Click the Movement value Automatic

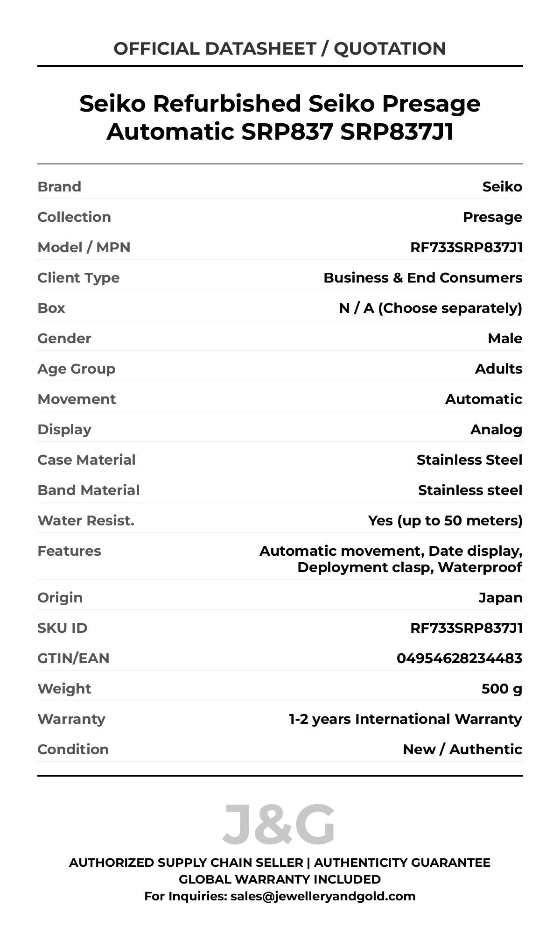483,399
